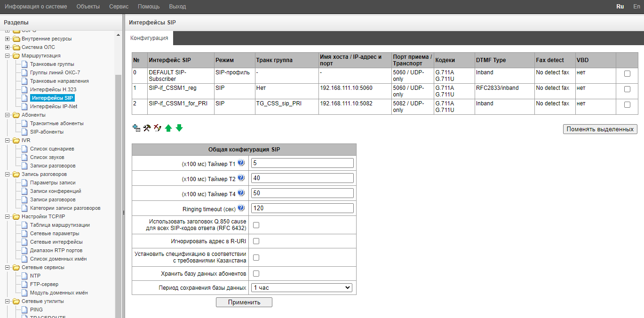Click the folder icon beside Абоненты
The height and width of the screenshot is (318, 644).
[x=16, y=115]
